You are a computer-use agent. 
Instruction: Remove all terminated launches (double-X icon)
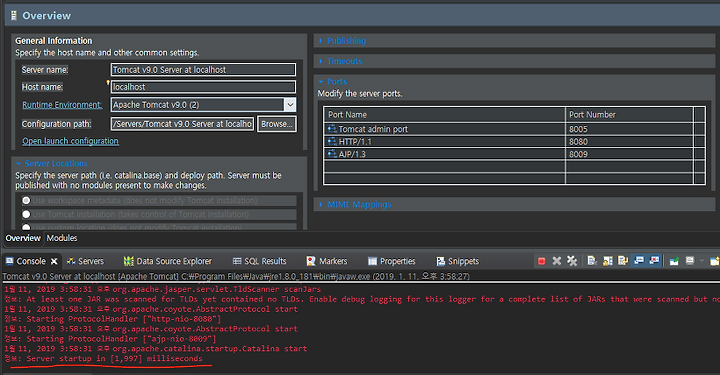[572, 261]
